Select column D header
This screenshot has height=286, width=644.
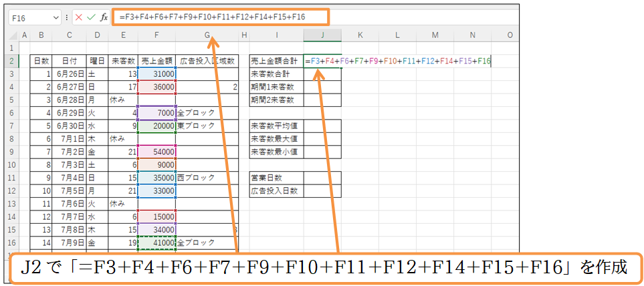(x=97, y=35)
